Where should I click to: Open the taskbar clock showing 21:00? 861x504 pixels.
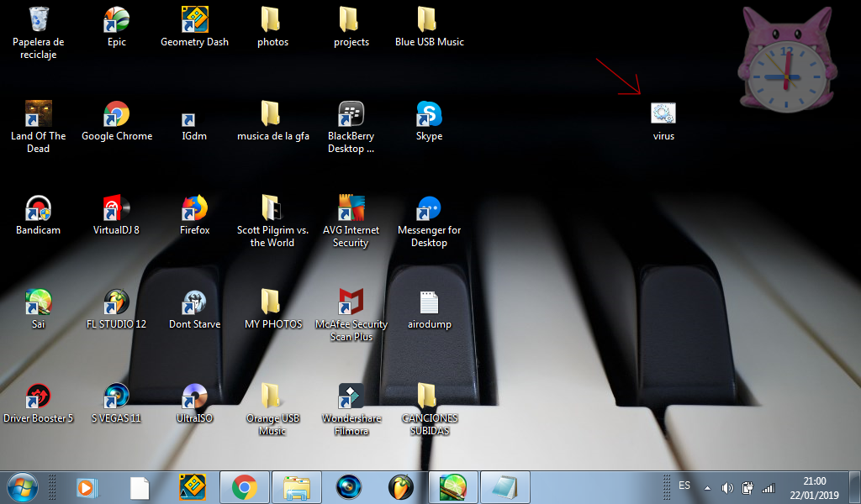tap(814, 487)
